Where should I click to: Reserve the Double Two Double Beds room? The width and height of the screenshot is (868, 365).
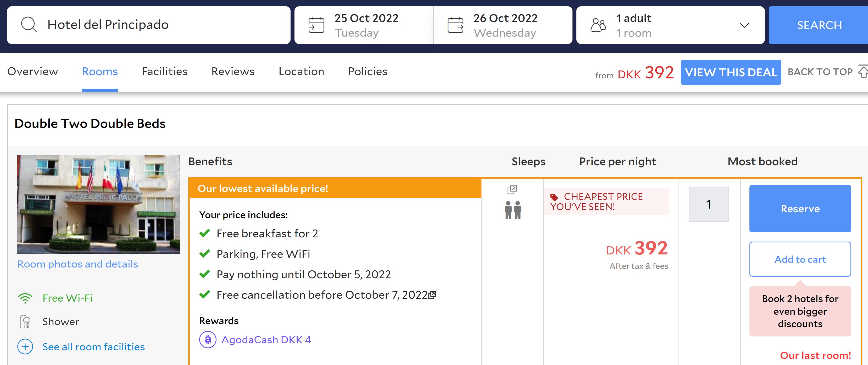tap(800, 209)
